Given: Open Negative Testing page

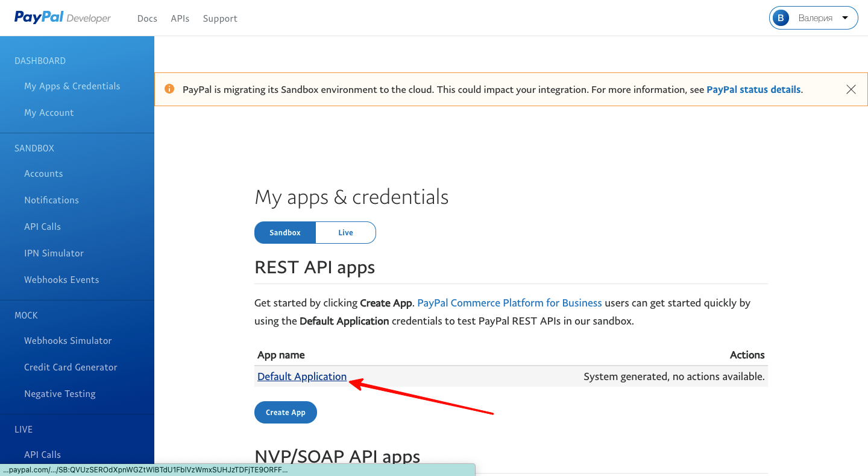Looking at the screenshot, I should 60,394.
